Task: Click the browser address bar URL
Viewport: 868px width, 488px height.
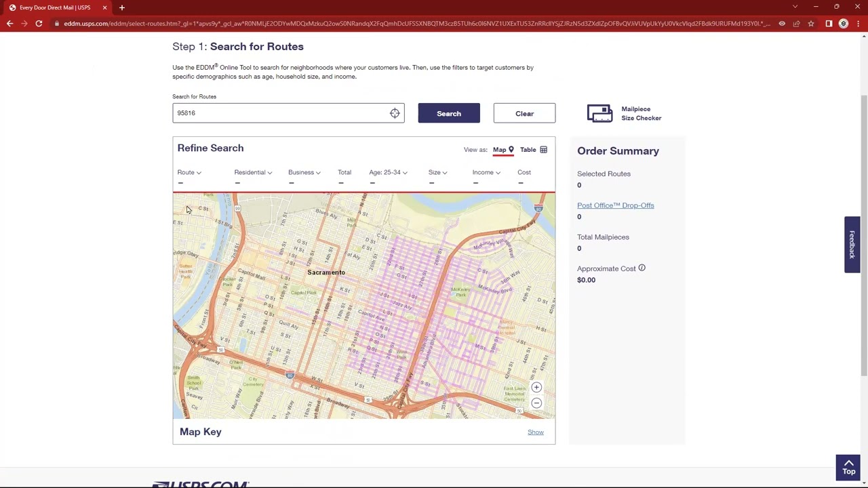Action: 417,24
